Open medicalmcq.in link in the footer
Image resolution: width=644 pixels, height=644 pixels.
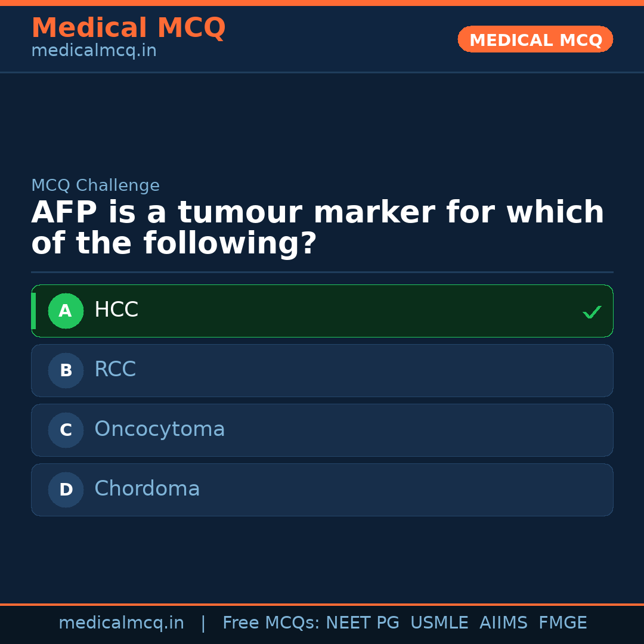[121, 623]
